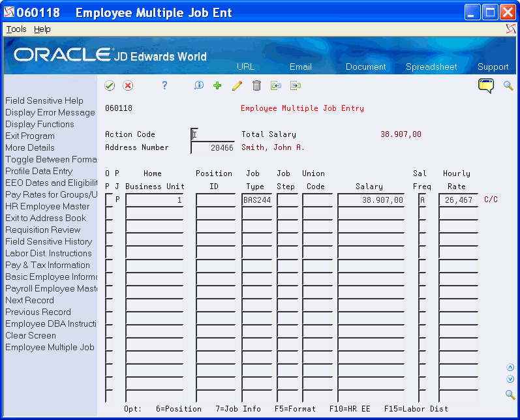Viewport: 520px width, 420px height.
Task: Click Clear Screen in sidebar
Action: (31, 335)
